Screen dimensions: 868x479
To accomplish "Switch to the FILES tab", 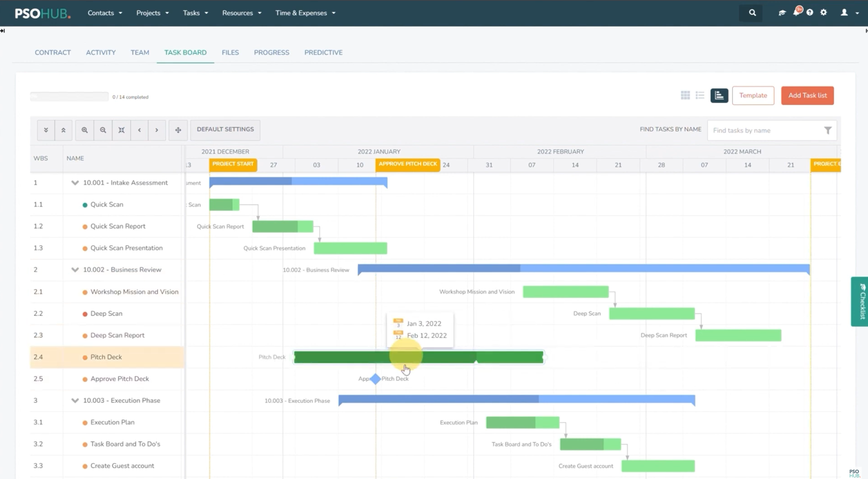I will pos(230,53).
